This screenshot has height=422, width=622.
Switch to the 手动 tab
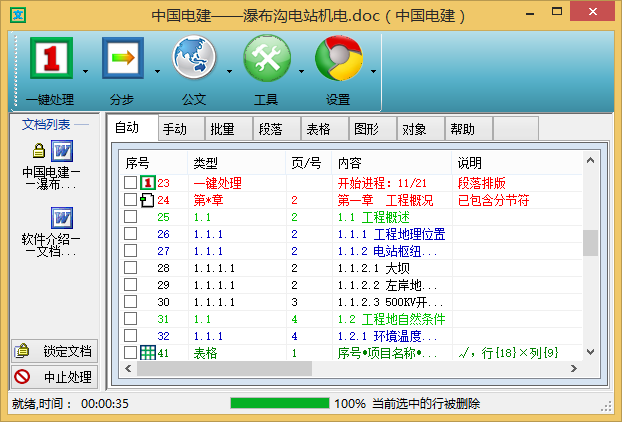pyautogui.click(x=181, y=129)
